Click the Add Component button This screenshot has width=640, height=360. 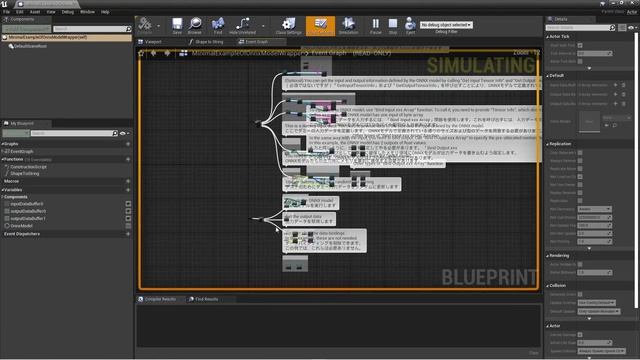tap(27, 29)
